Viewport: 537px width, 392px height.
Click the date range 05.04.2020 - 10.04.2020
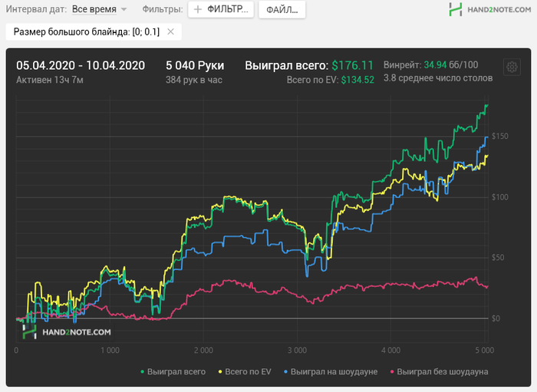[x=81, y=65]
